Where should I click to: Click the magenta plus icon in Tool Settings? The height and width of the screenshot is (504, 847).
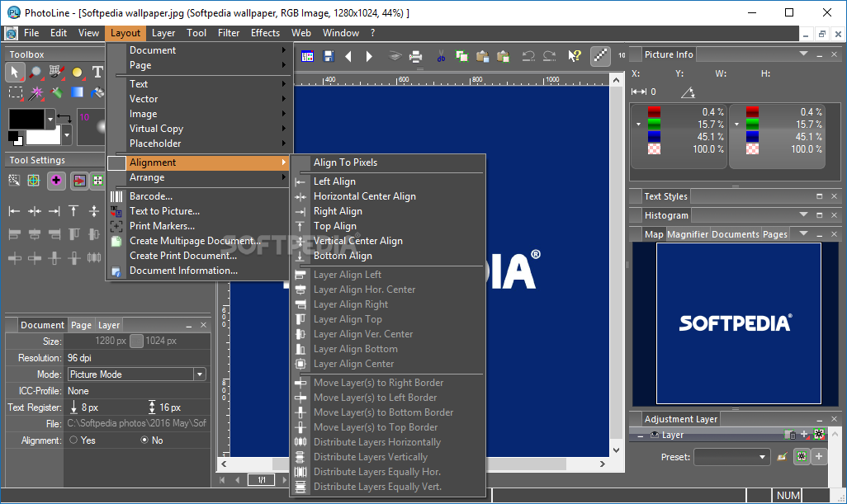tap(56, 180)
